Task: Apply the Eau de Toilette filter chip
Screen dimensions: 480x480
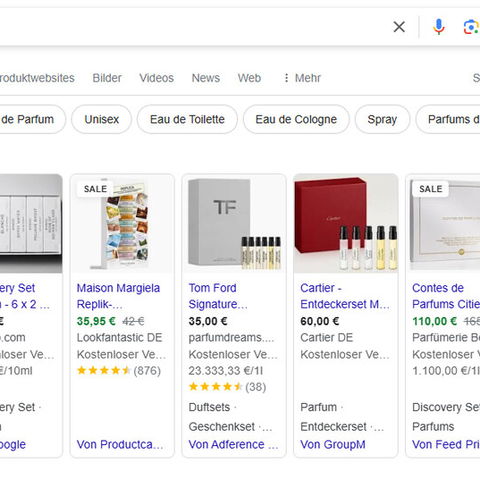Action: click(x=187, y=119)
